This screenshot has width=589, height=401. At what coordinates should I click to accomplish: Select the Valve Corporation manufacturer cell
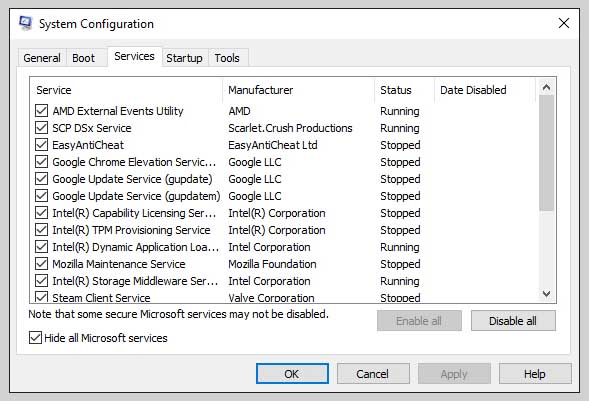tap(272, 297)
